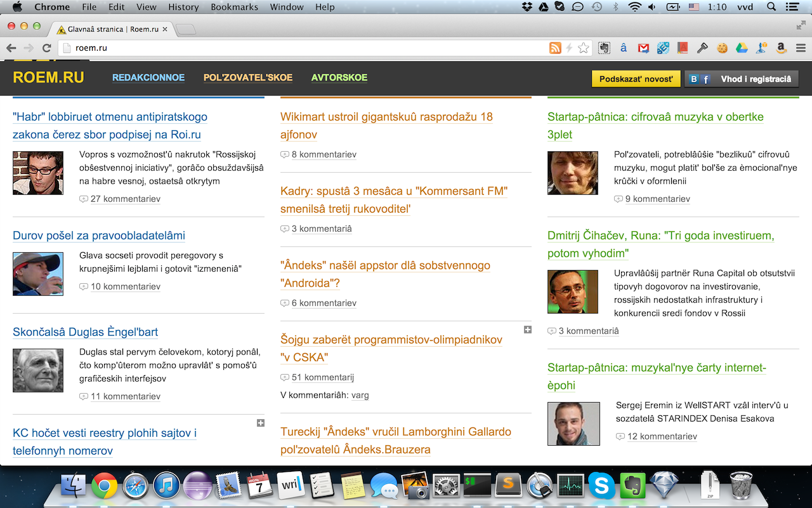Open System Preferences from the dock

coord(446,486)
